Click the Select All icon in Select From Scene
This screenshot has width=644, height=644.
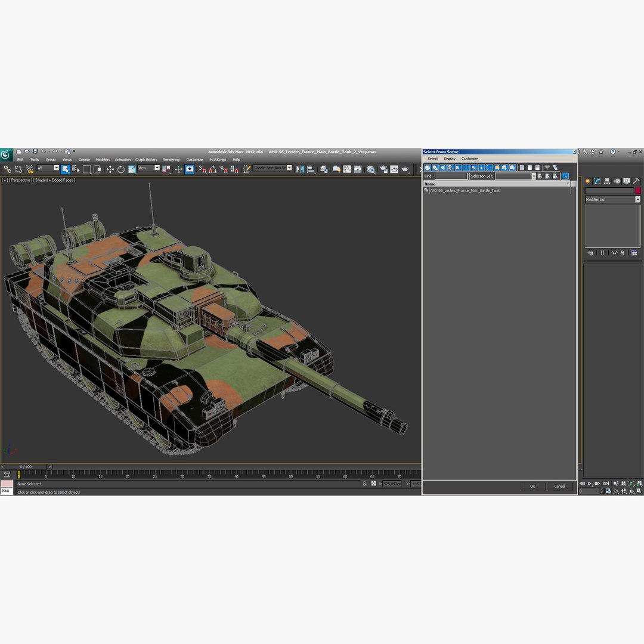[522, 168]
